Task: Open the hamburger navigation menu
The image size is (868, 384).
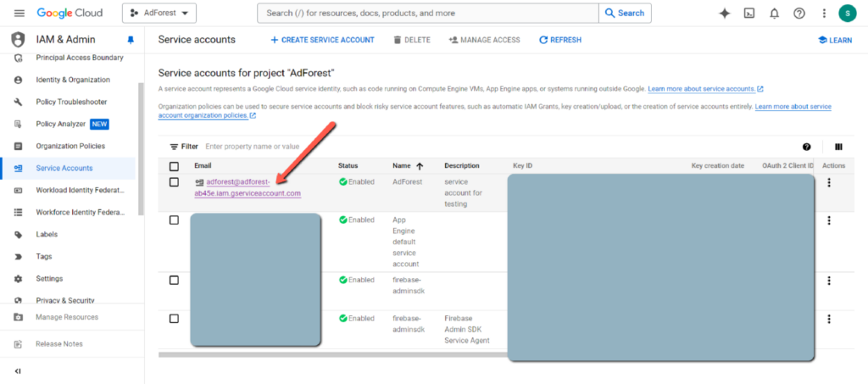Action: 19,14
